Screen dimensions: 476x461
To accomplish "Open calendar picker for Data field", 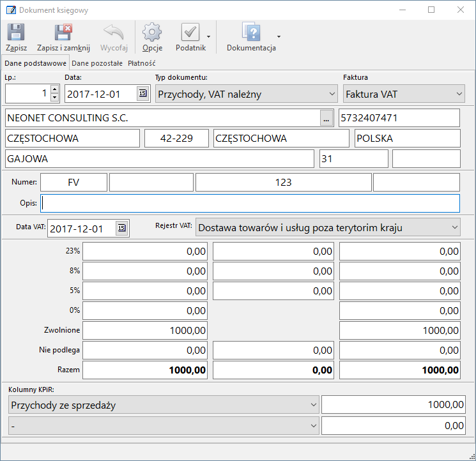I will coord(142,94).
